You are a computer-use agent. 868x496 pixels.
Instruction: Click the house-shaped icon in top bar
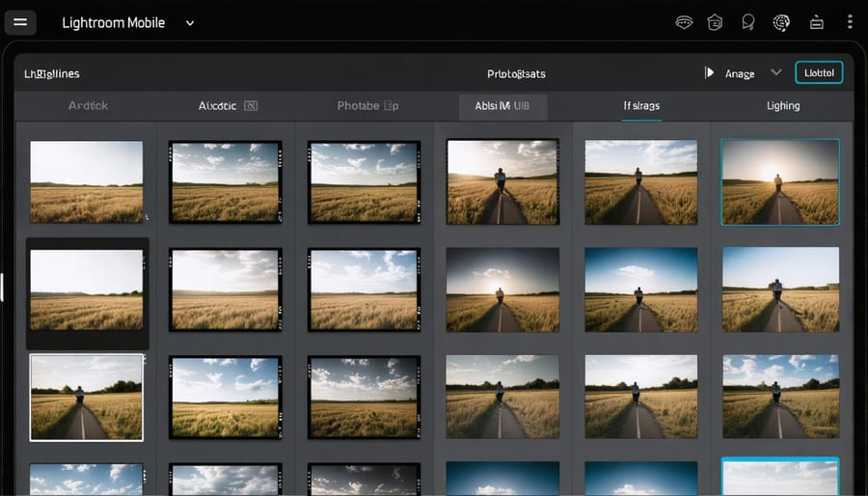(x=716, y=23)
